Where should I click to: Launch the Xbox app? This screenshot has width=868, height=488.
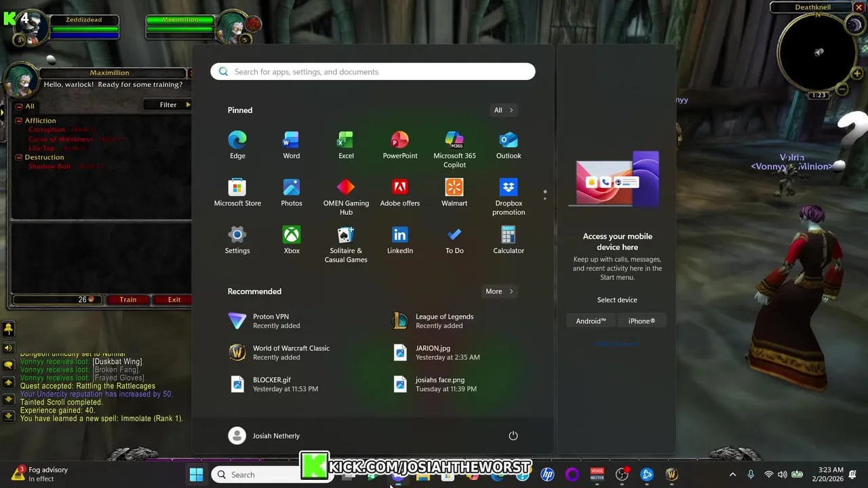pos(292,240)
